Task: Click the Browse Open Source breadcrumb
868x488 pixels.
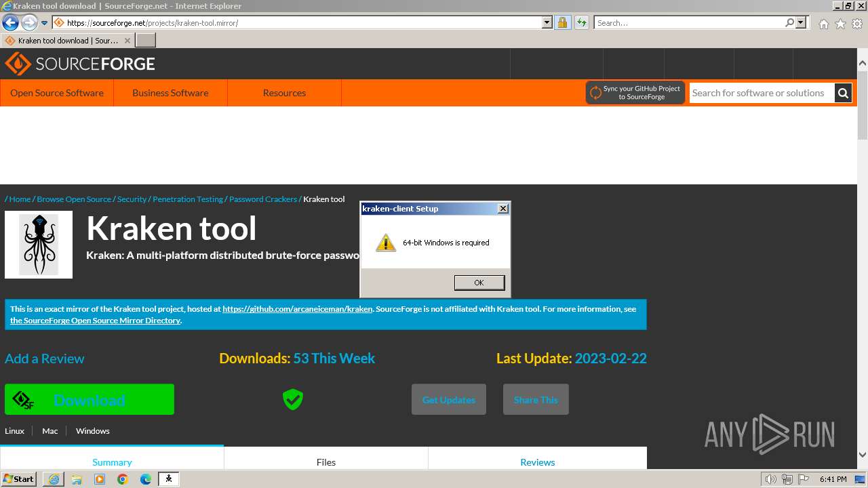Action: click(x=74, y=199)
